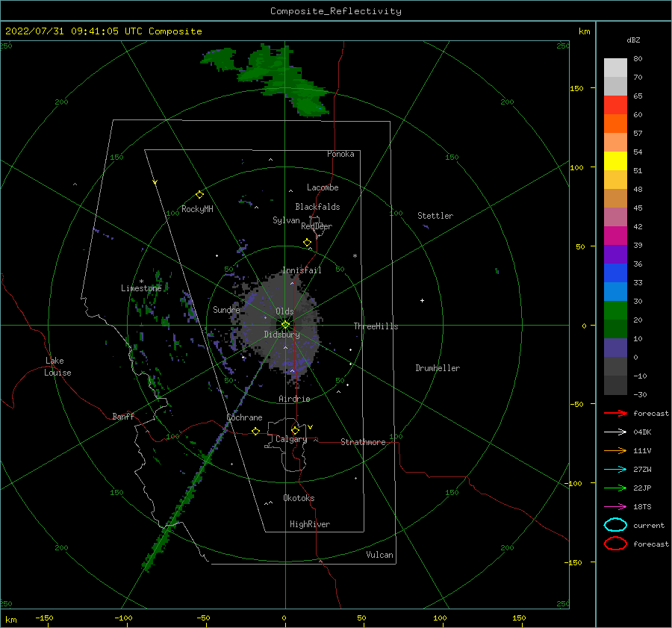
Task: Select the yellow diamond marker below RedDeer
Action: [x=307, y=243]
